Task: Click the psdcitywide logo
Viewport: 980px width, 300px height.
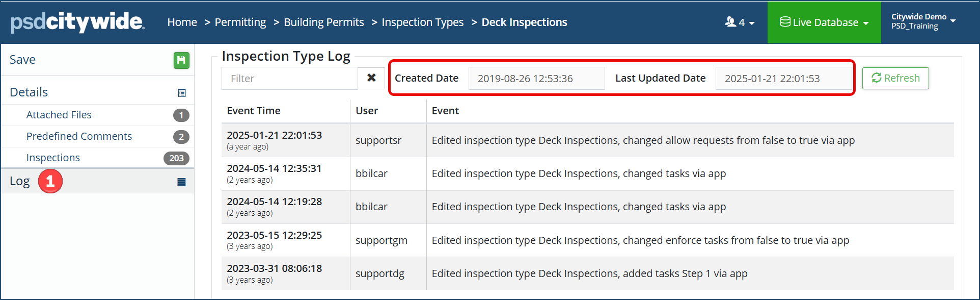Action: click(78, 22)
